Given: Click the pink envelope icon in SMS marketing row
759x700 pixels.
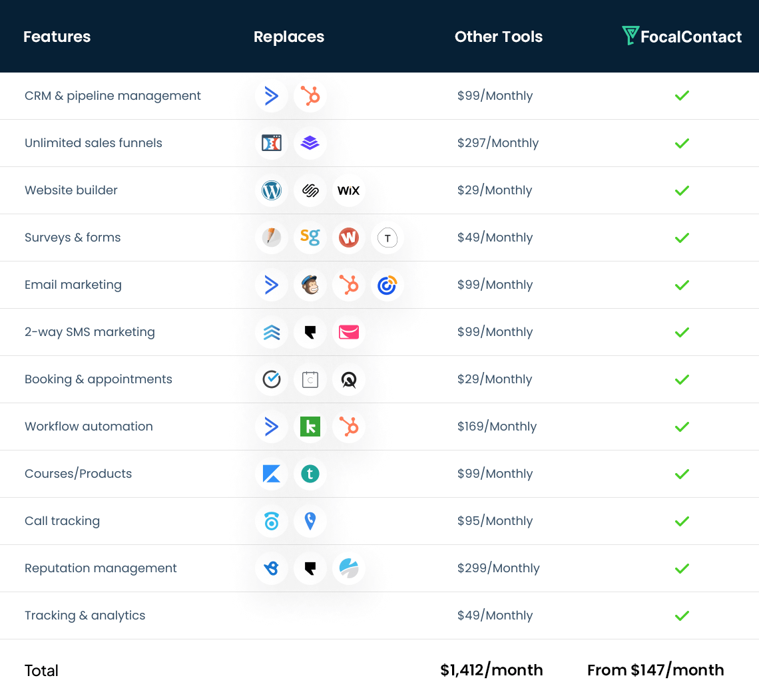Looking at the screenshot, I should (348, 333).
